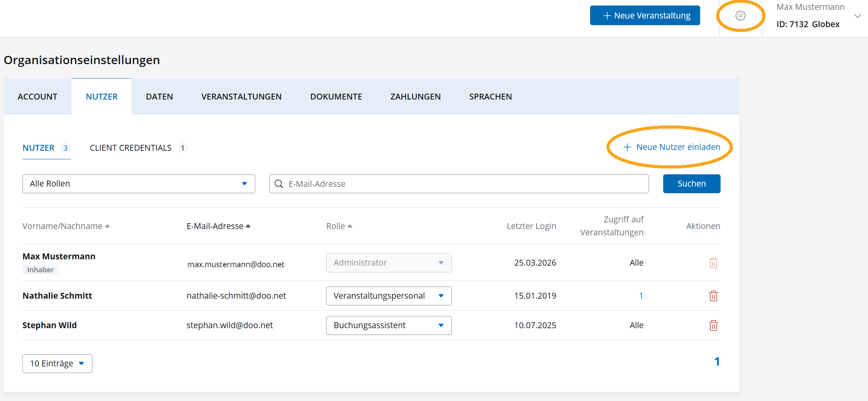This screenshot has height=401, width=868.
Task: Go to the ZAHLUNGEN tab
Action: (415, 97)
